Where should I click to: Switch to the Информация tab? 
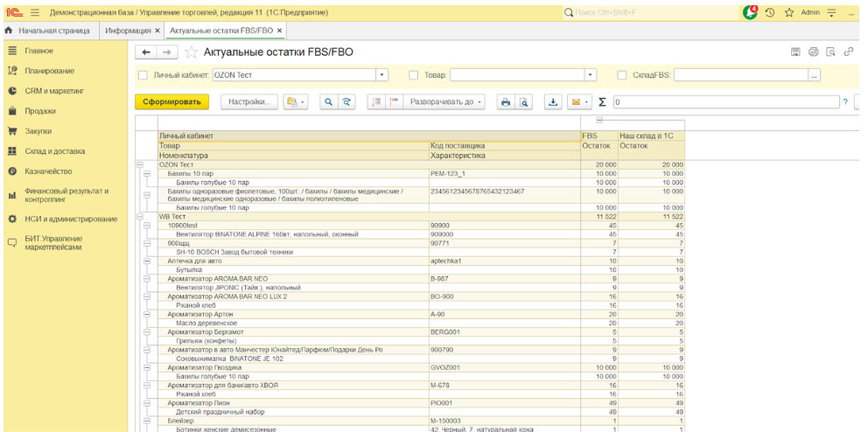[x=128, y=31]
